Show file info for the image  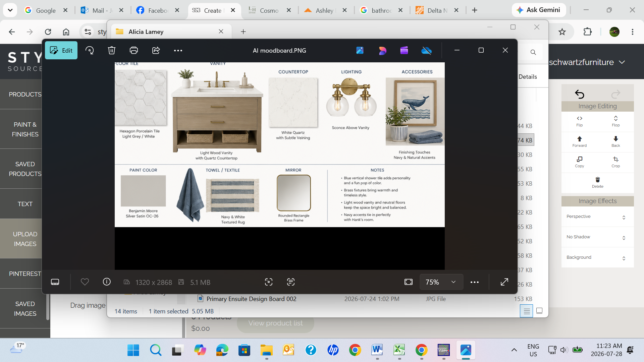point(107,282)
